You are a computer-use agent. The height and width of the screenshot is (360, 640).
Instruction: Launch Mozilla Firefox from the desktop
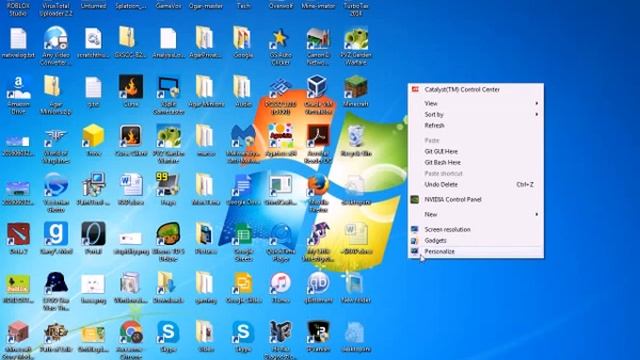(x=318, y=185)
